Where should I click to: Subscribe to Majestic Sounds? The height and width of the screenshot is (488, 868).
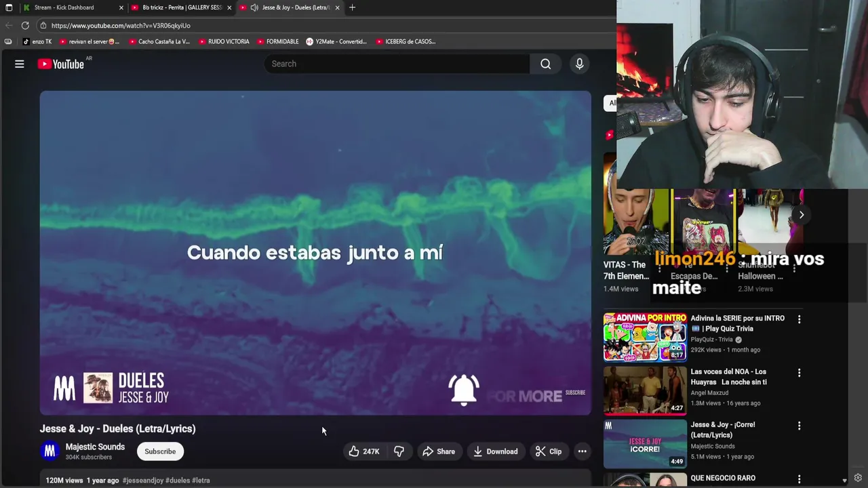coord(160,451)
